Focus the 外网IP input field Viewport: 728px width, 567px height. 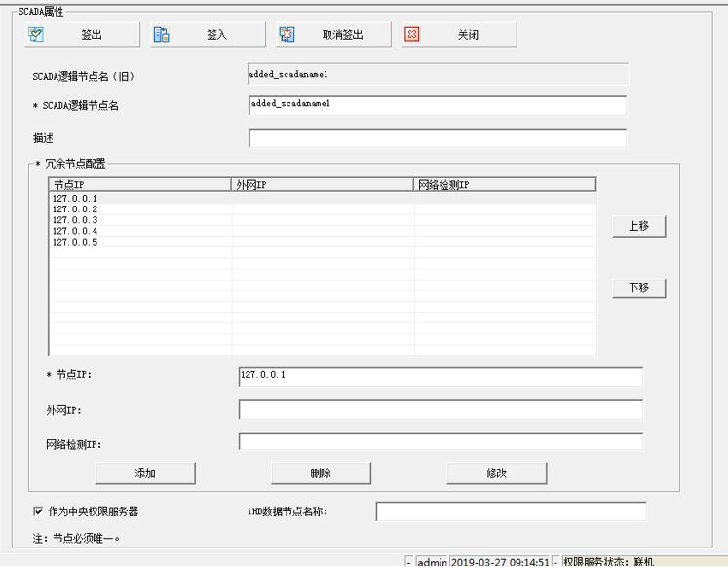tap(441, 410)
